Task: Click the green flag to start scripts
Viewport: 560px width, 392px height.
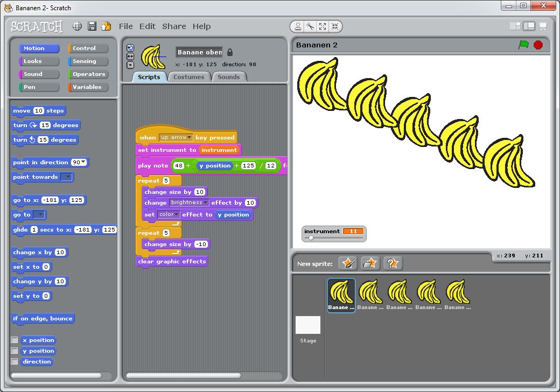Action: [523, 45]
